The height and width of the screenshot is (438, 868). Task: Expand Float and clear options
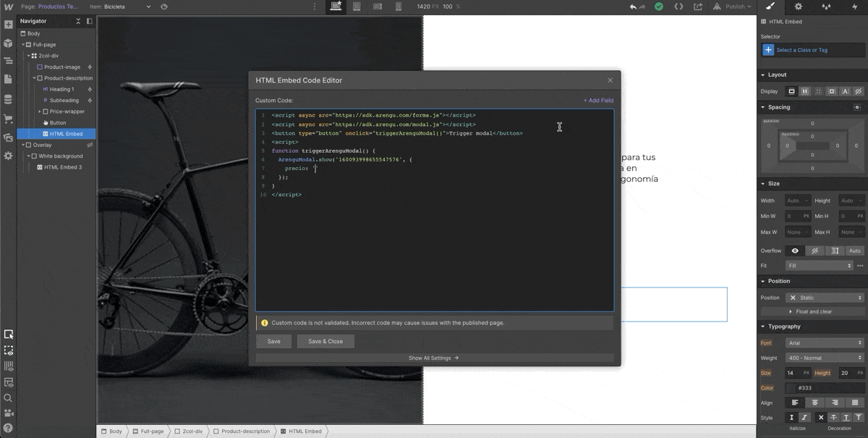coord(811,311)
